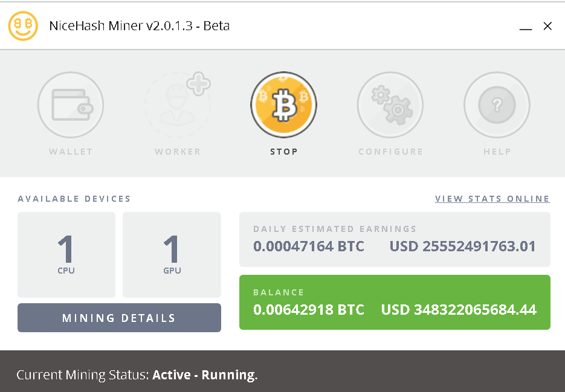This screenshot has height=392, width=565.
Task: Click the USD balance amount
Action: 458,309
